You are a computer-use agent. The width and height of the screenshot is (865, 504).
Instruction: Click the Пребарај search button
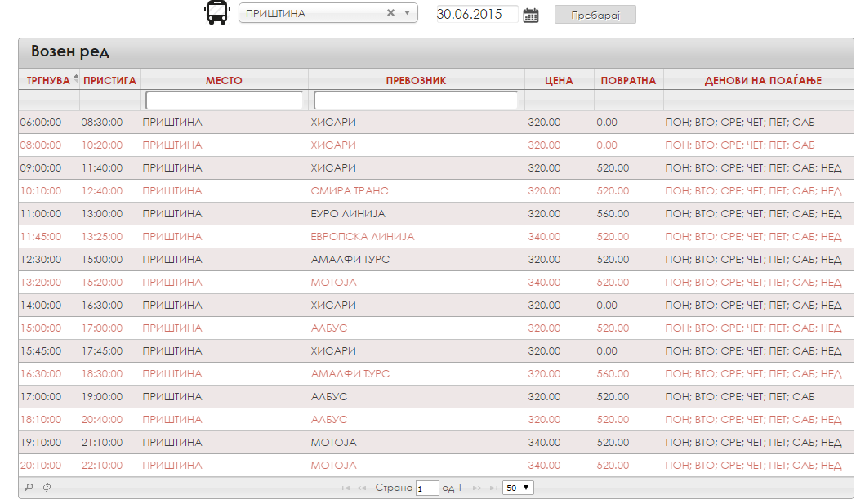click(595, 15)
